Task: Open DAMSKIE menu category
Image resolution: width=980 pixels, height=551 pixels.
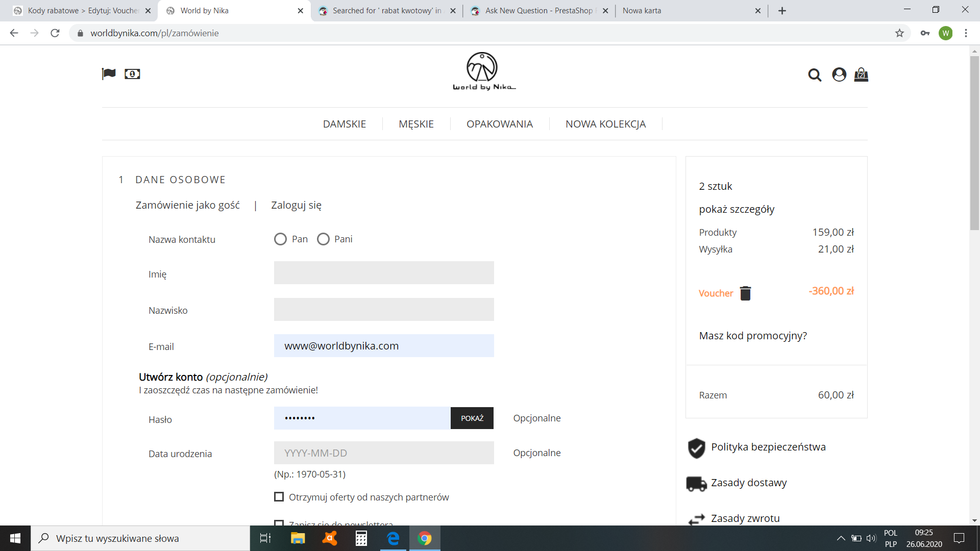Action: pyautogui.click(x=345, y=124)
